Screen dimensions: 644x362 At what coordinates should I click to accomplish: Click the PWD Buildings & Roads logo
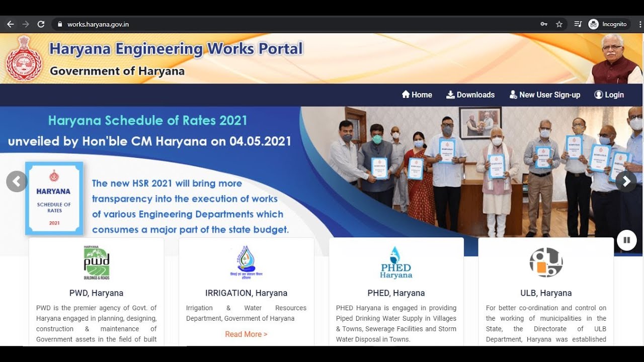97,262
